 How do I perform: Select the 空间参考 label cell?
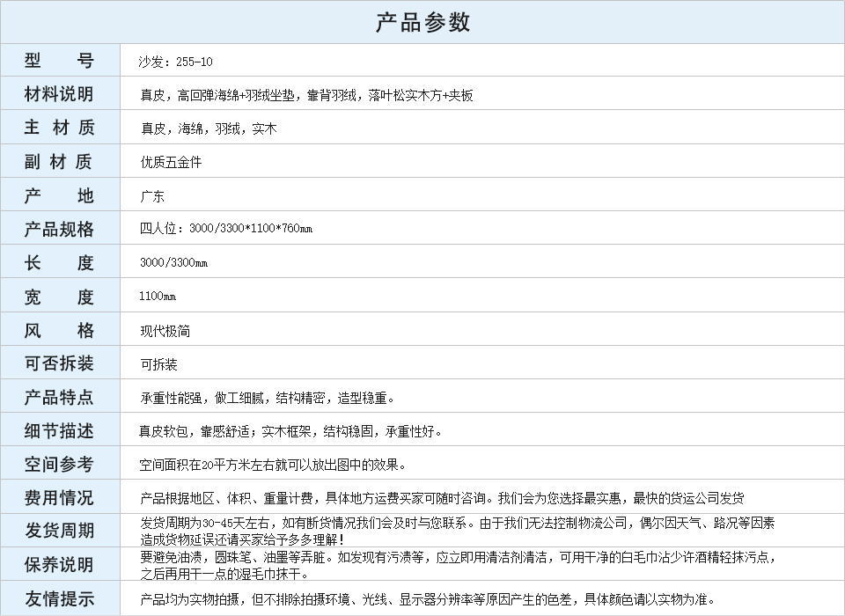point(60,463)
